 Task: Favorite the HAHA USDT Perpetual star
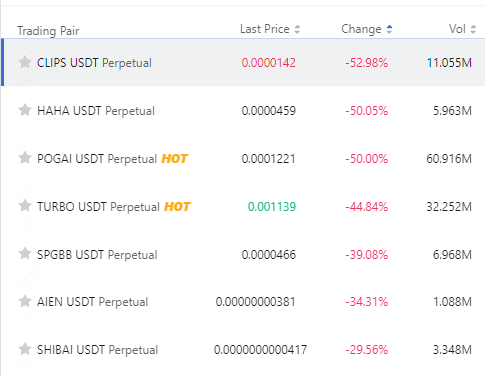(x=25, y=110)
